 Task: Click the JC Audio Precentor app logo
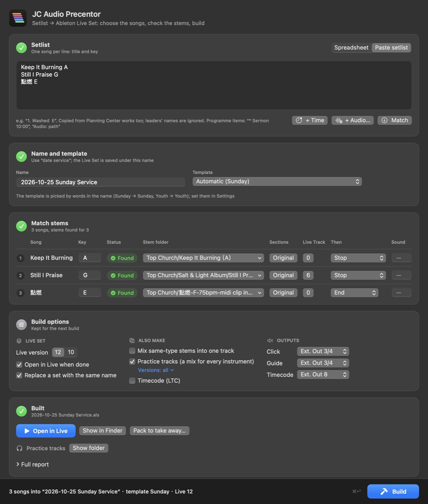point(18,18)
